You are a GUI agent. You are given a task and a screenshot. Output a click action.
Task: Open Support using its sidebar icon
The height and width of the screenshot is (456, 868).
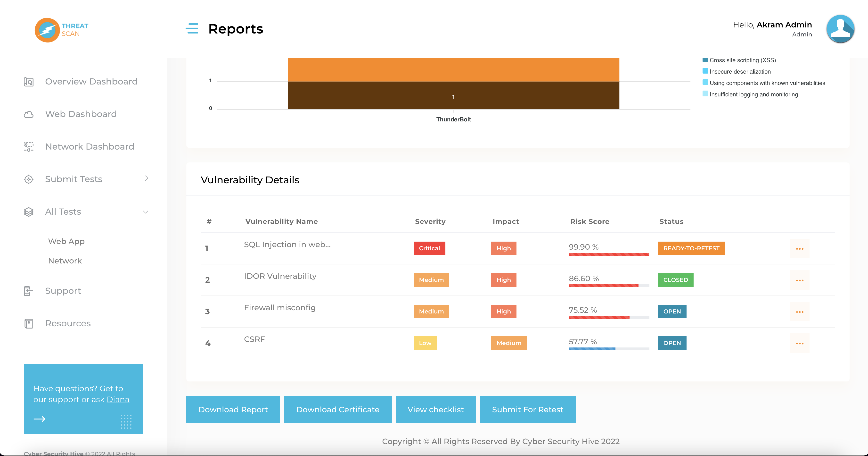click(x=29, y=291)
